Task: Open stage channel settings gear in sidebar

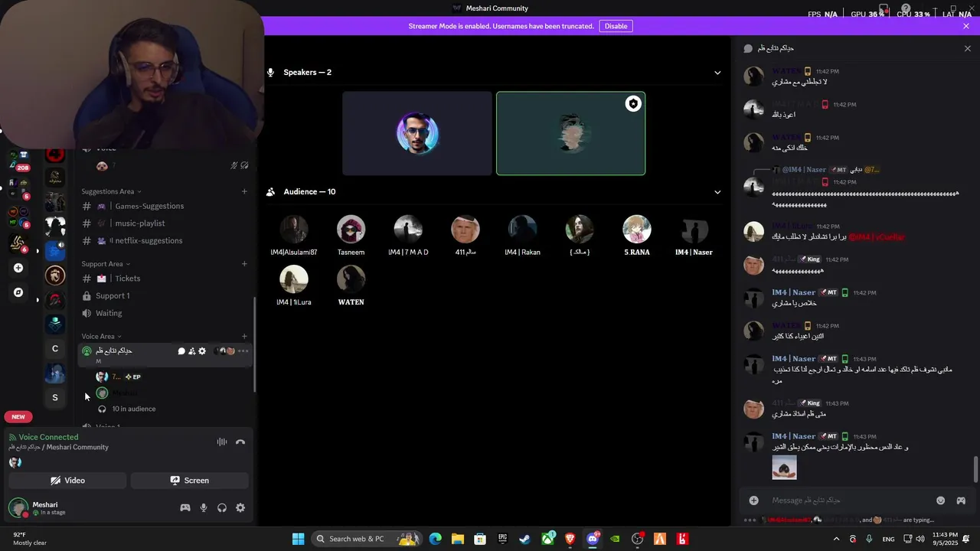Action: [202, 351]
